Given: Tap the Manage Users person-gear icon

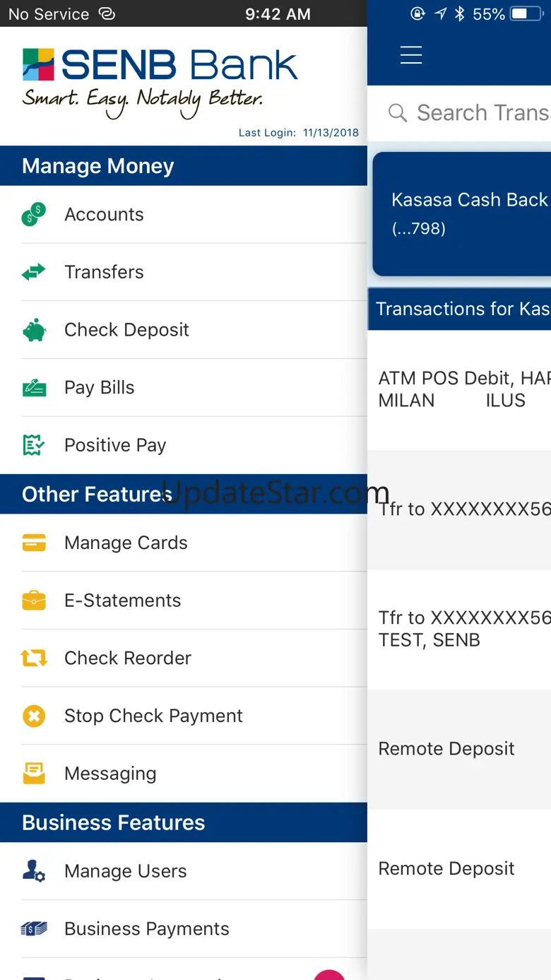Looking at the screenshot, I should tap(34, 871).
